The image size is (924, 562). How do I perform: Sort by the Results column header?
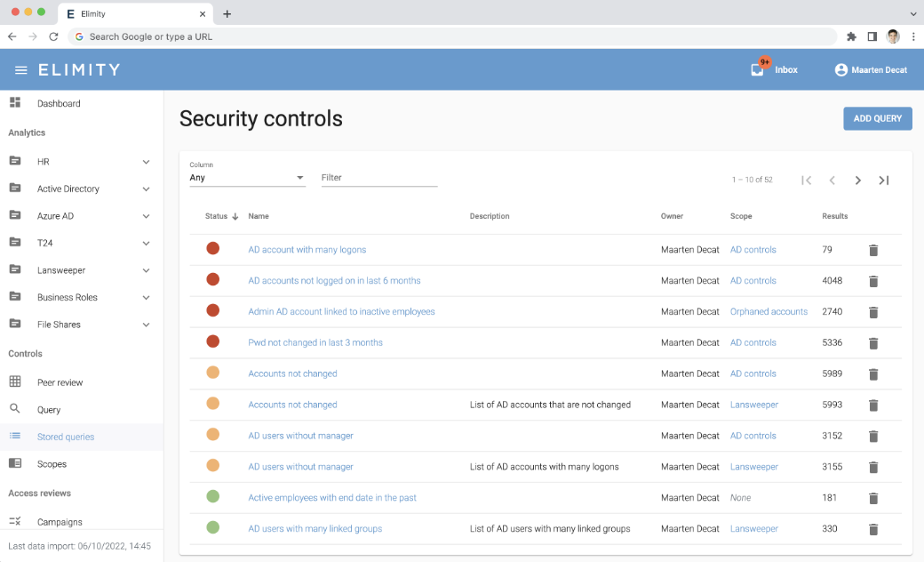coord(834,216)
